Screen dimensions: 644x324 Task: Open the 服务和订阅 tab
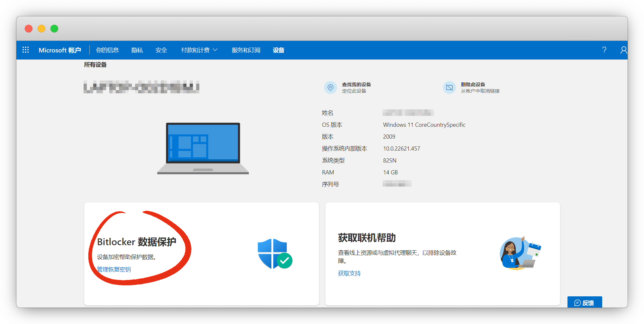click(246, 50)
